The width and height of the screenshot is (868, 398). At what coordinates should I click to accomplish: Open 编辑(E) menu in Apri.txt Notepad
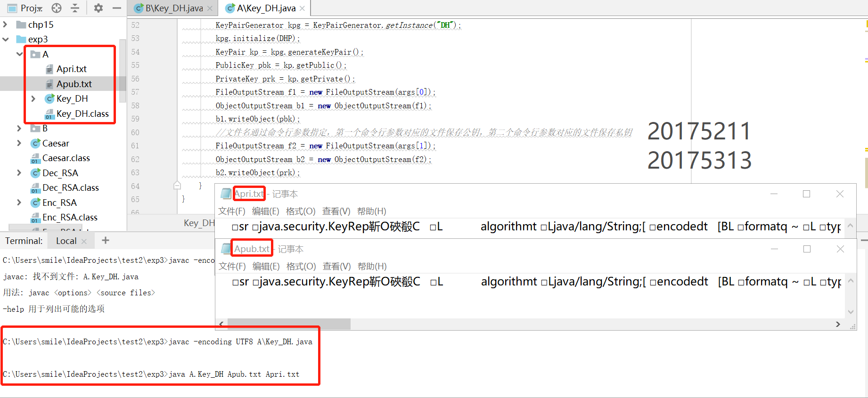pyautogui.click(x=265, y=211)
